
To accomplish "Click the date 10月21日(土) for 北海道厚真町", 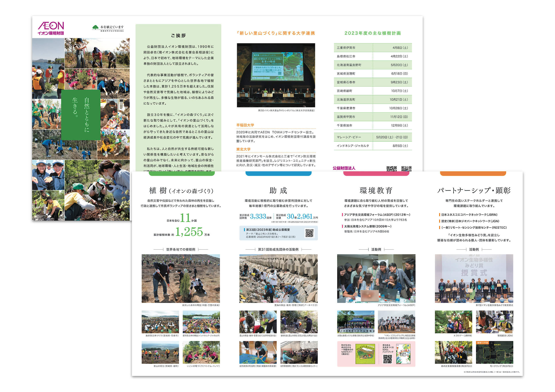I will [399, 99].
